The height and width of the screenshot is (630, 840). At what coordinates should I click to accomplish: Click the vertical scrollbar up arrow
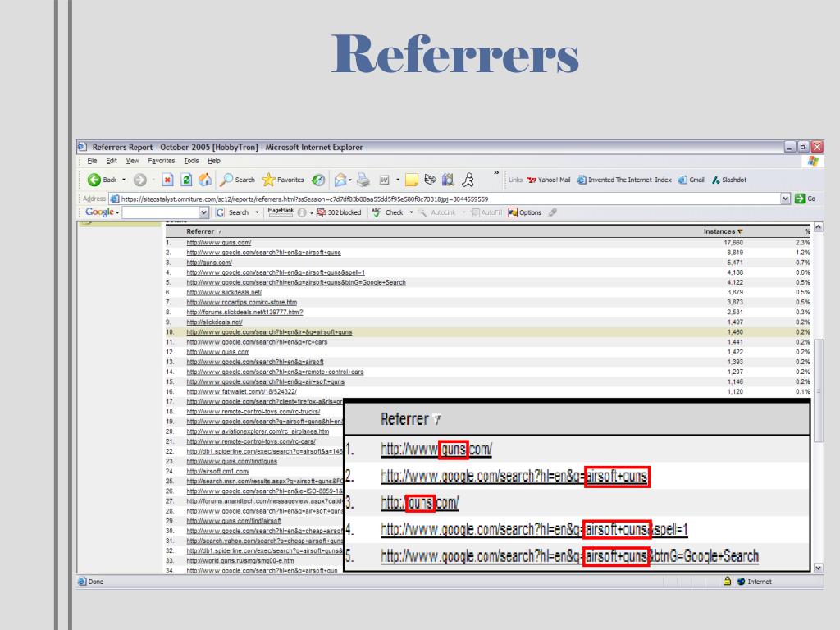pyautogui.click(x=818, y=228)
